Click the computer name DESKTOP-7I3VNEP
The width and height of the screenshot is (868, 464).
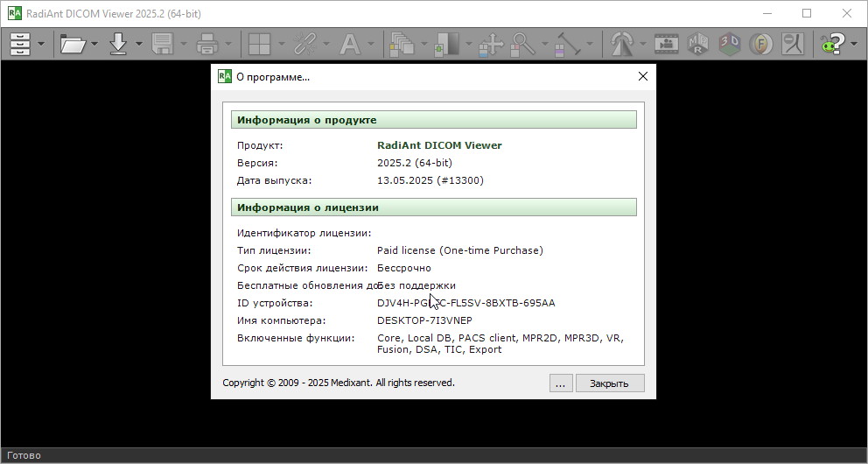pos(424,320)
